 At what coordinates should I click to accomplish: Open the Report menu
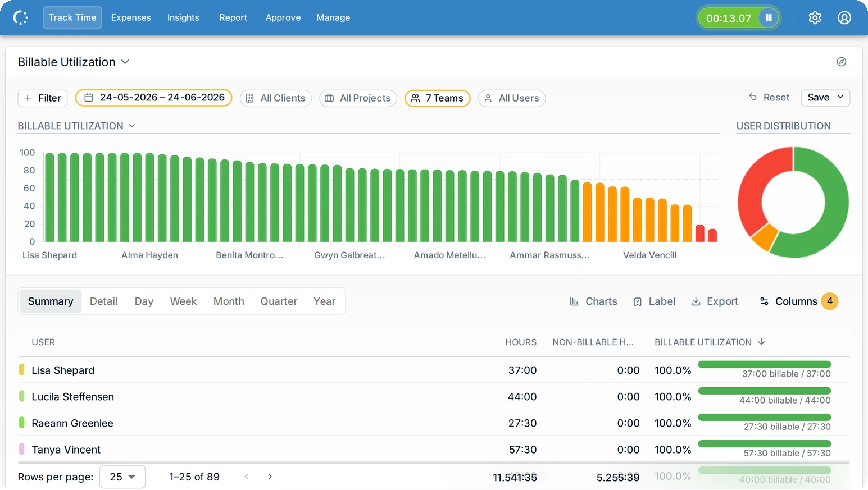point(233,17)
